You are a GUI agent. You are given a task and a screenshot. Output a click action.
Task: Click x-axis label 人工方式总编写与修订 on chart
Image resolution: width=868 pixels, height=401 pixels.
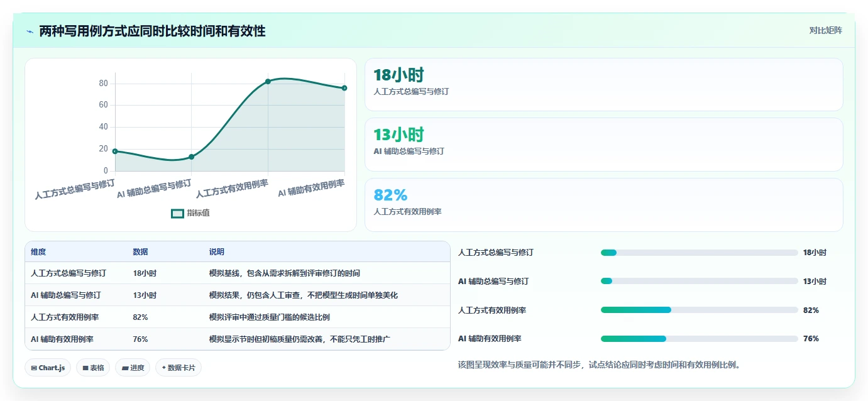click(x=75, y=189)
